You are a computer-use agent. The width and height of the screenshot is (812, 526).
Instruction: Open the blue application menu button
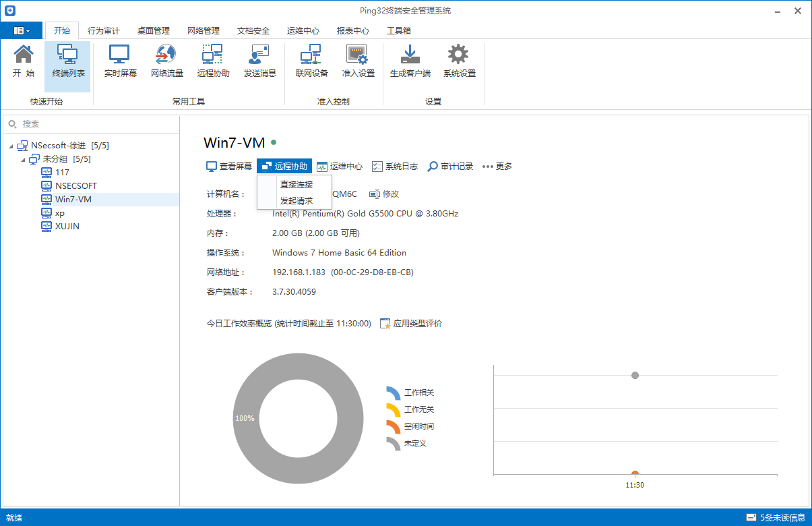21,30
